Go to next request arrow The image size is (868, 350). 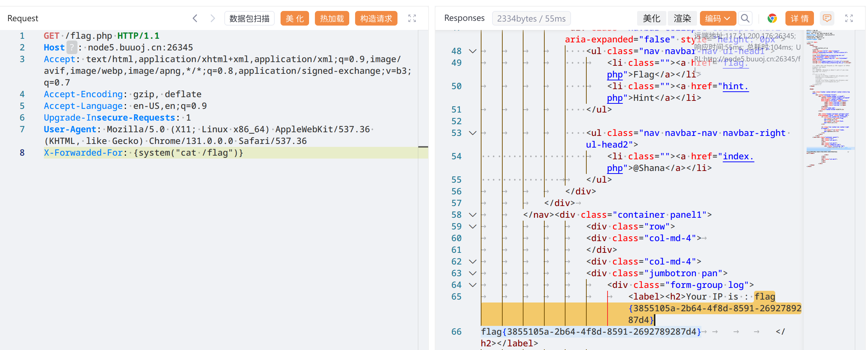(x=213, y=18)
